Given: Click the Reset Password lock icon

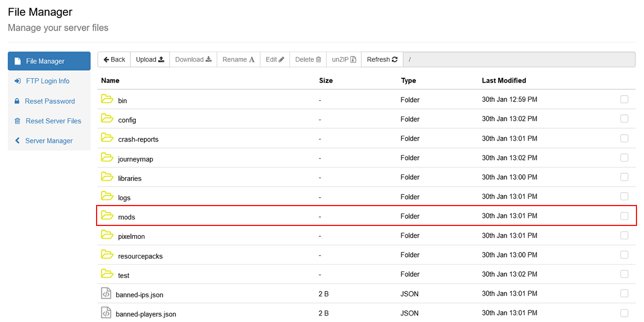Looking at the screenshot, I should click(17, 101).
